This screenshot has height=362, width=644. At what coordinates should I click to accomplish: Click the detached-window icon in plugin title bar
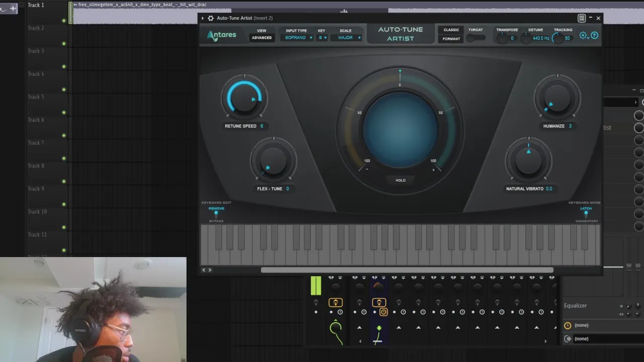point(582,18)
